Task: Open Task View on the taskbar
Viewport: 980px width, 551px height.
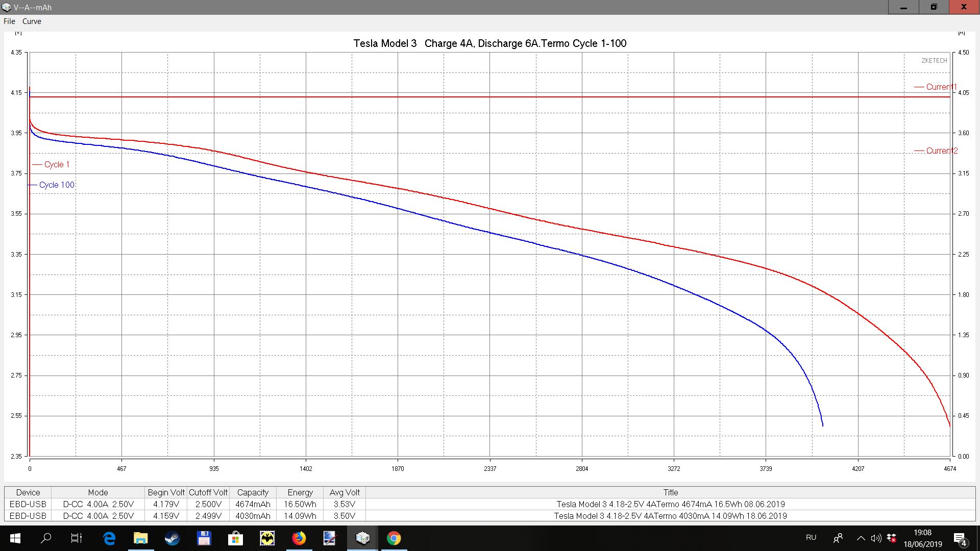Action: 76,538
